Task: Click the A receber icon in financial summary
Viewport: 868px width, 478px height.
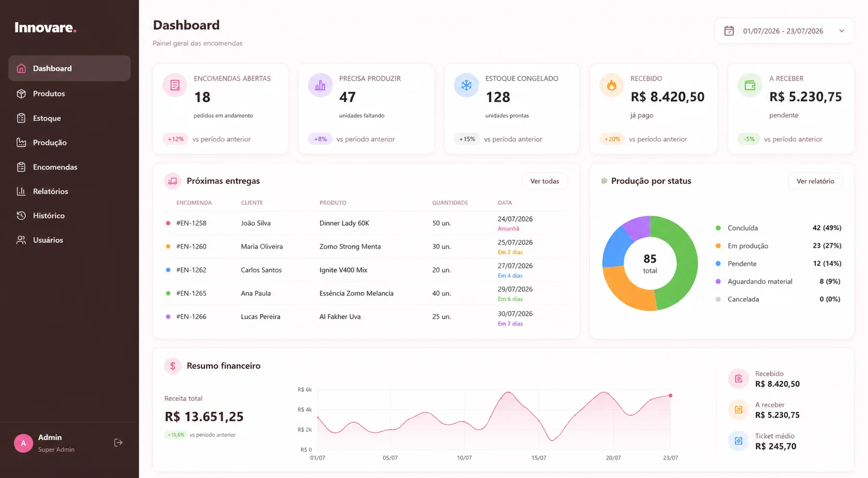Action: coord(738,410)
